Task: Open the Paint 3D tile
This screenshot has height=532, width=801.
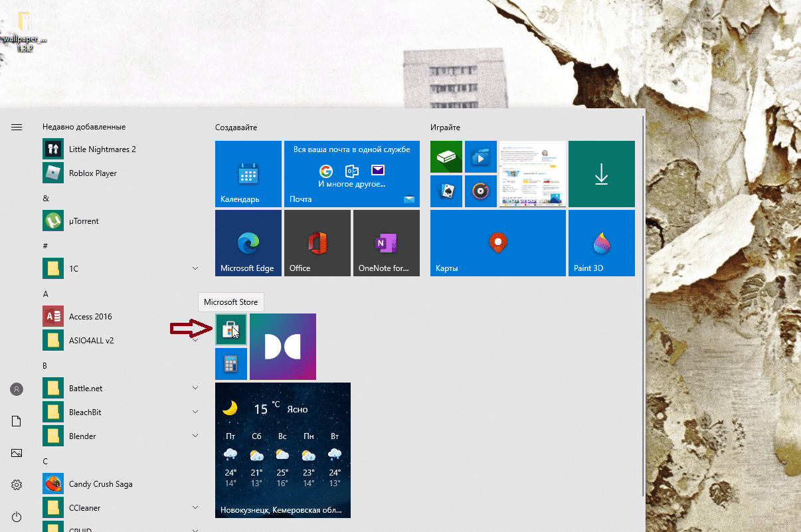Action: click(x=601, y=243)
